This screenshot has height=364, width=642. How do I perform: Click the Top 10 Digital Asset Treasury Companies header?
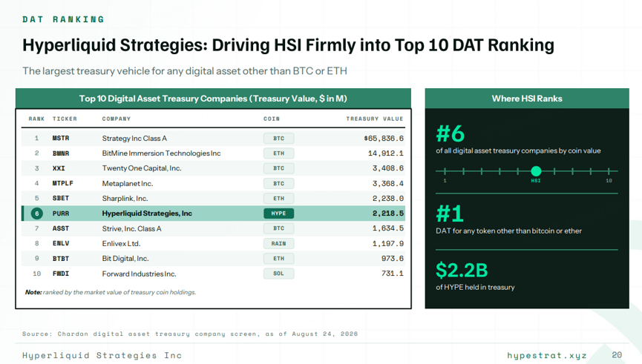pyautogui.click(x=213, y=99)
